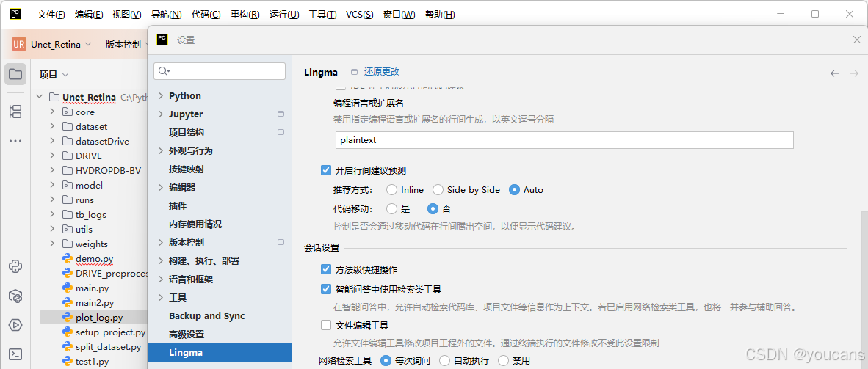Expand 编辑器 settings category
The height and width of the screenshot is (369, 868).
pos(161,188)
